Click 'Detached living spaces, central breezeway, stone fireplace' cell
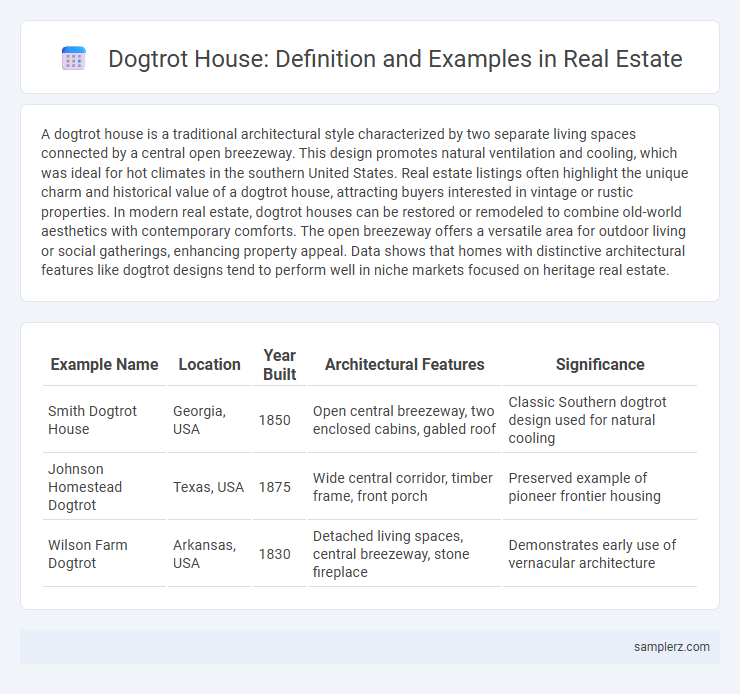The height and width of the screenshot is (694, 740). click(x=404, y=554)
